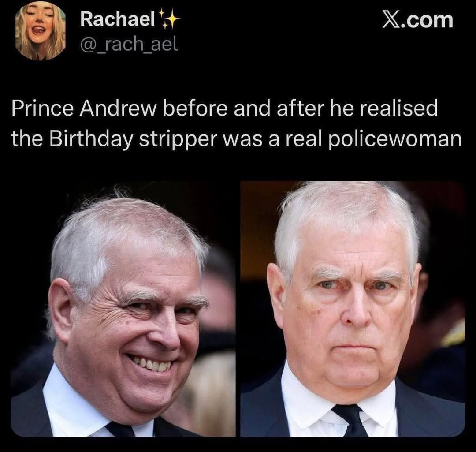This screenshot has width=476, height=452.
Task: Open Rachael's profile avatar picture
Action: point(41,31)
